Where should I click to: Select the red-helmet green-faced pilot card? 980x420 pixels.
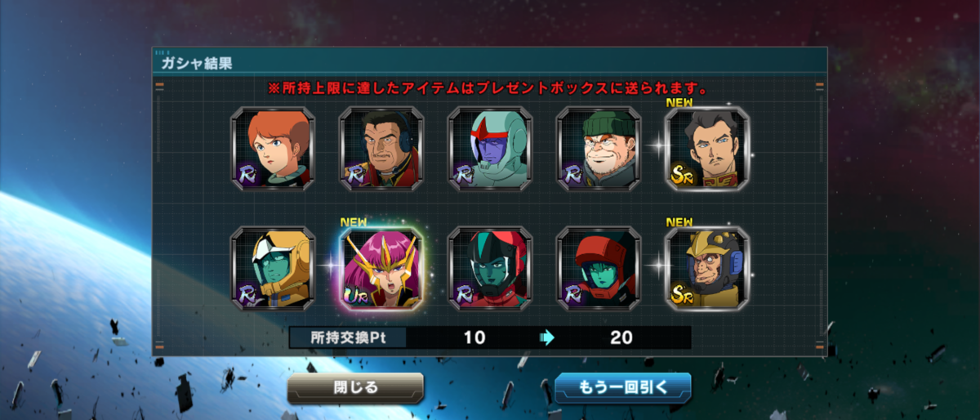pos(599,268)
